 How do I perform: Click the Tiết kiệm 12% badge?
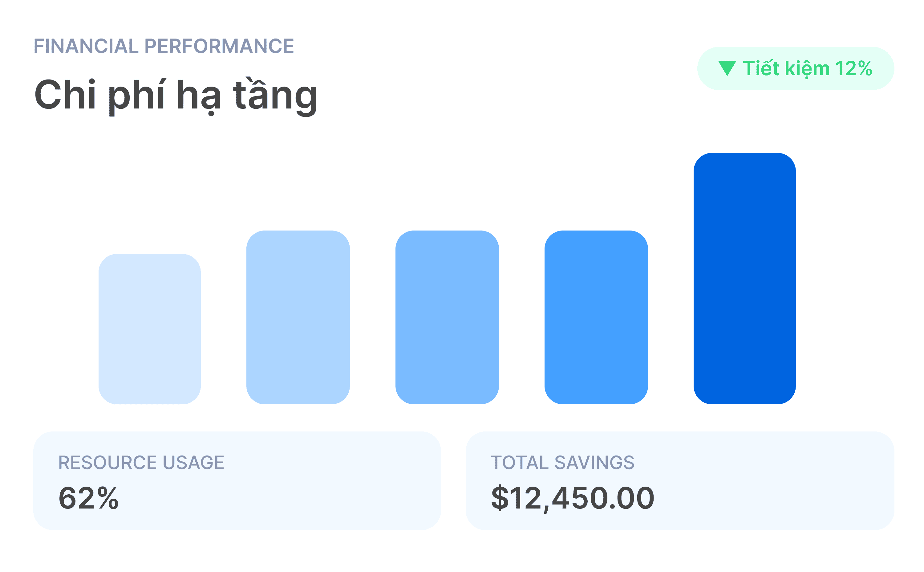[x=796, y=68]
